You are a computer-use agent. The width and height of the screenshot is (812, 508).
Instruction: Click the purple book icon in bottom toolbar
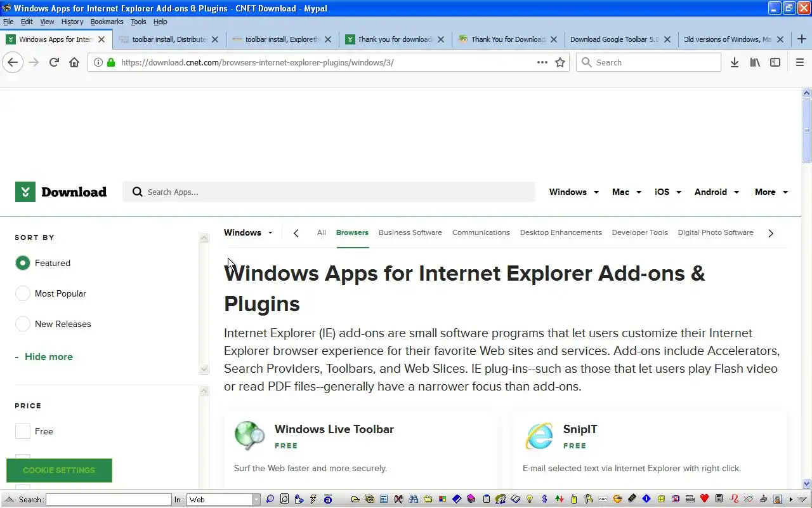pos(471,499)
